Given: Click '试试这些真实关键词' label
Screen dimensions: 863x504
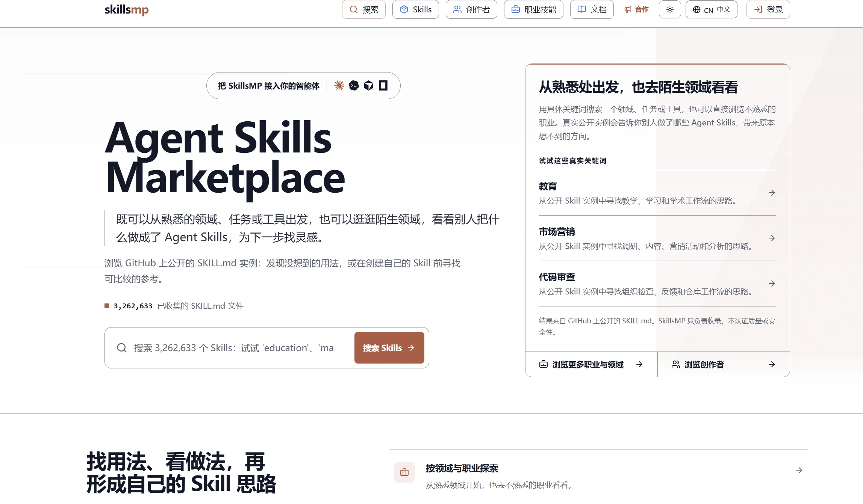Looking at the screenshot, I should (572, 161).
